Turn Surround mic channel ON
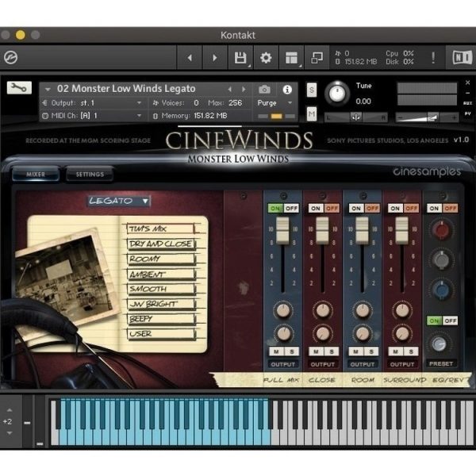The width and height of the screenshot is (476, 476). (x=395, y=208)
